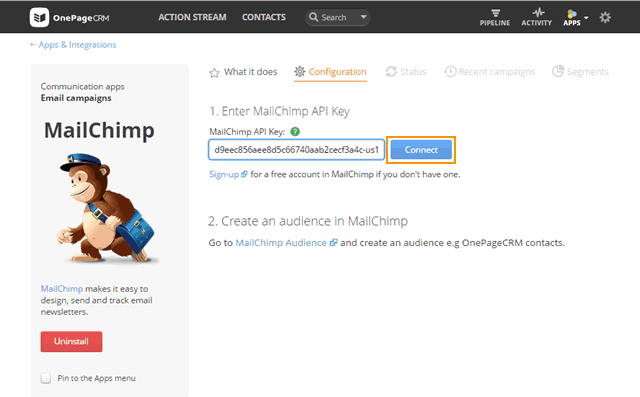Viewport: 640px width, 397px height.
Task: Click the "Email campaigns" label
Action: coord(76,98)
